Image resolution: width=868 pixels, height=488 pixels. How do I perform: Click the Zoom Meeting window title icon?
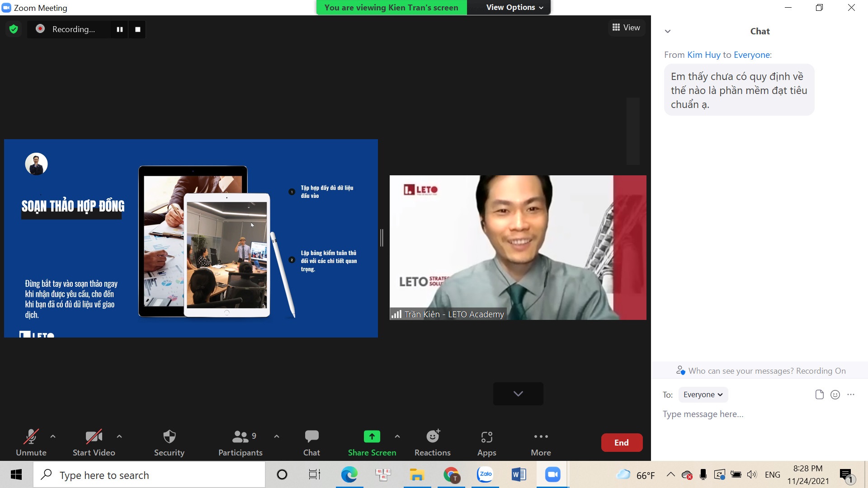tap(6, 8)
